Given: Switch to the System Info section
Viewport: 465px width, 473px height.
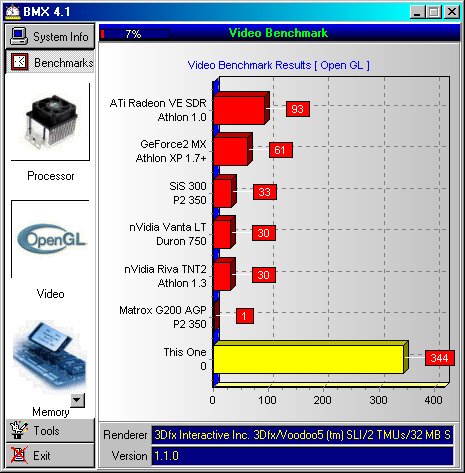Looking at the screenshot, I should point(50,36).
